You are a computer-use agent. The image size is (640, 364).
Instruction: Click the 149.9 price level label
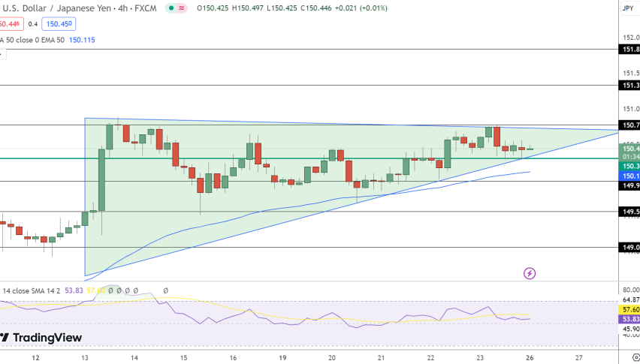629,186
